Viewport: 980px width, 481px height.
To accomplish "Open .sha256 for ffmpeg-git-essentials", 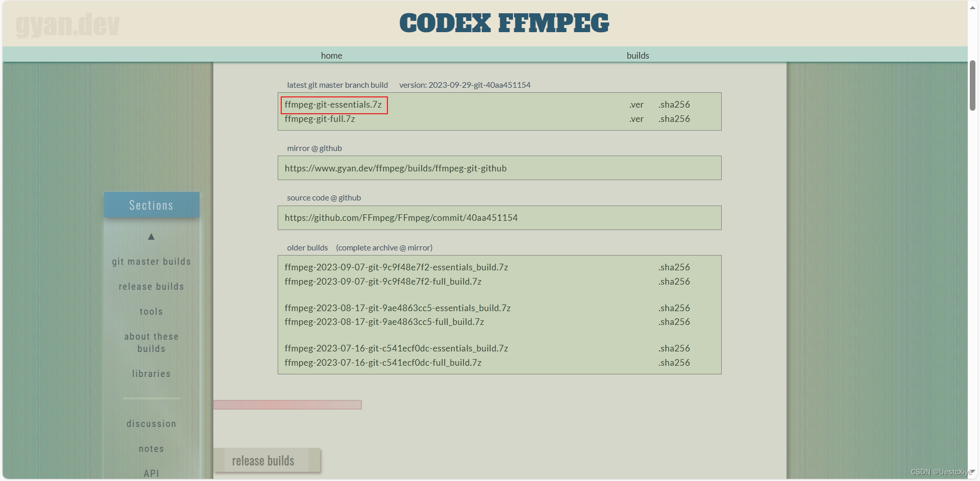I will tap(674, 105).
